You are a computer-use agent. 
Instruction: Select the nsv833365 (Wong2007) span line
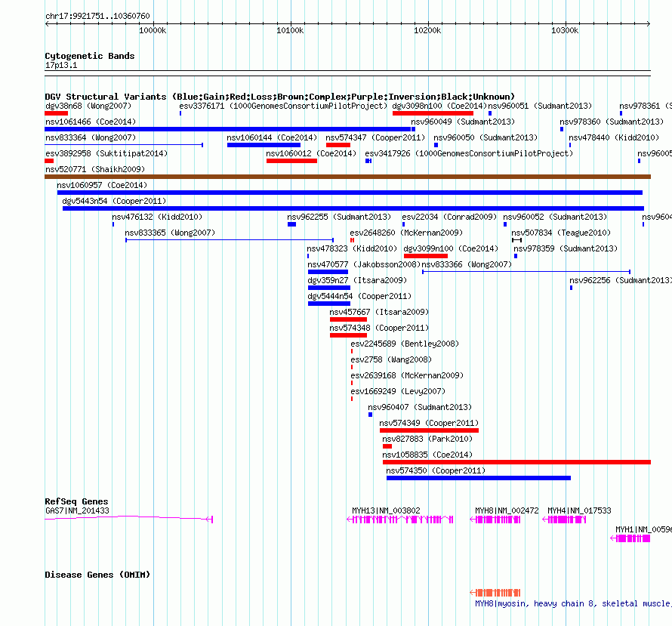(230, 240)
